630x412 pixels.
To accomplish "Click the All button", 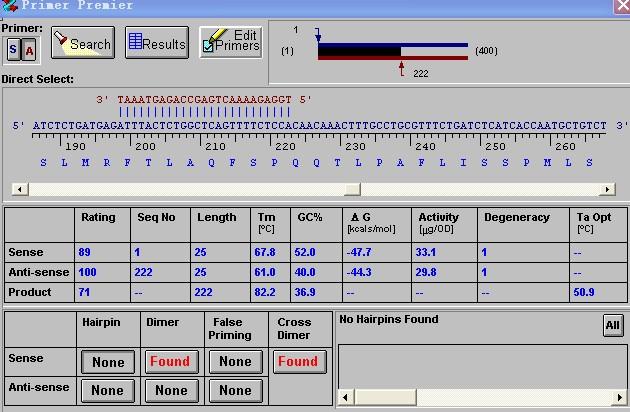I will [613, 325].
